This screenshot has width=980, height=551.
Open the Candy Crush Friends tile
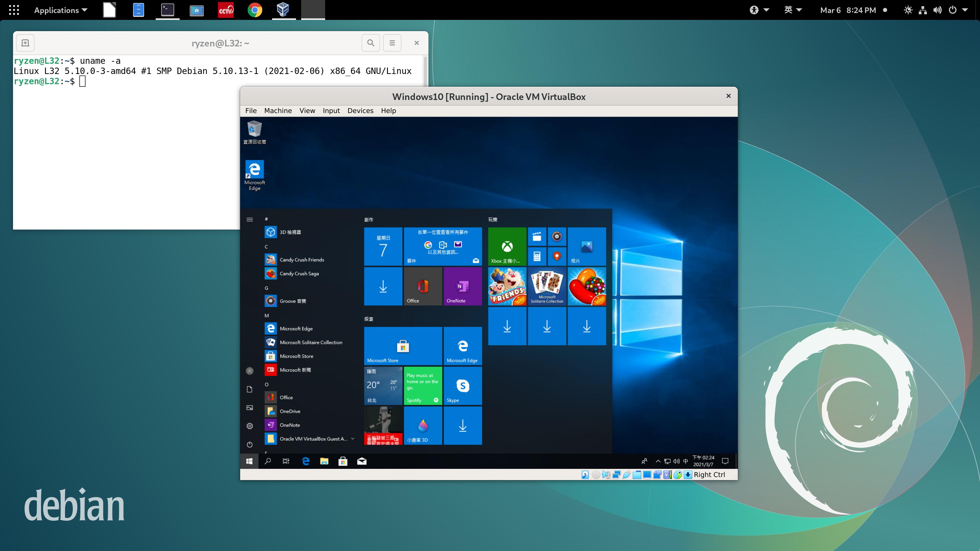(507, 286)
